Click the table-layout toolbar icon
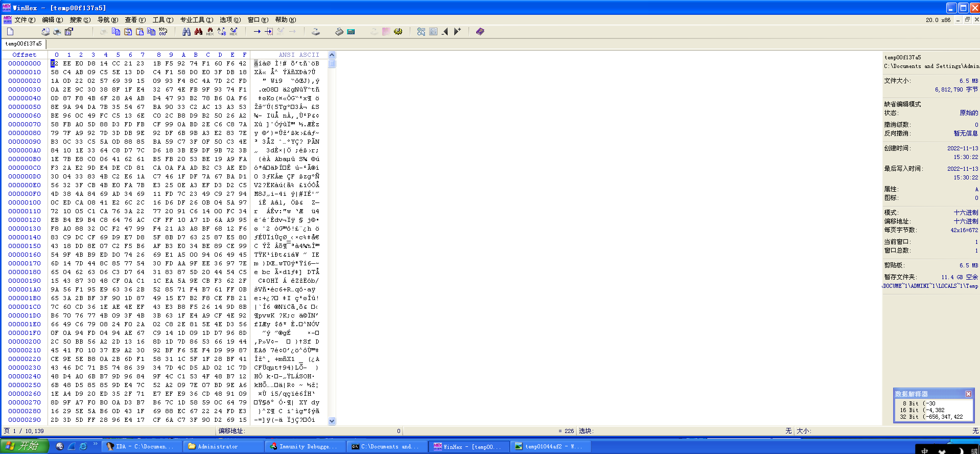Viewport: 980px width, 454px height. click(433, 32)
